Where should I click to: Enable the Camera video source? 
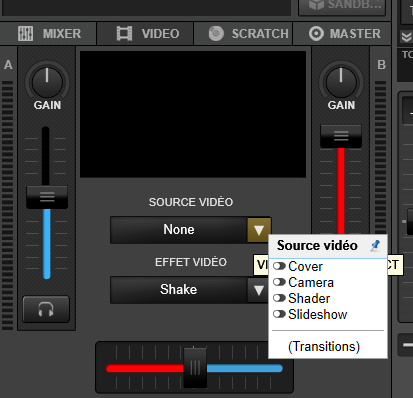coord(279,282)
